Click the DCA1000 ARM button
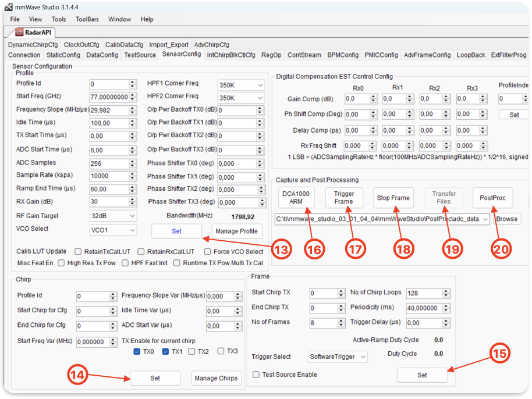Viewport: 532px width, 399px height. 296,198
